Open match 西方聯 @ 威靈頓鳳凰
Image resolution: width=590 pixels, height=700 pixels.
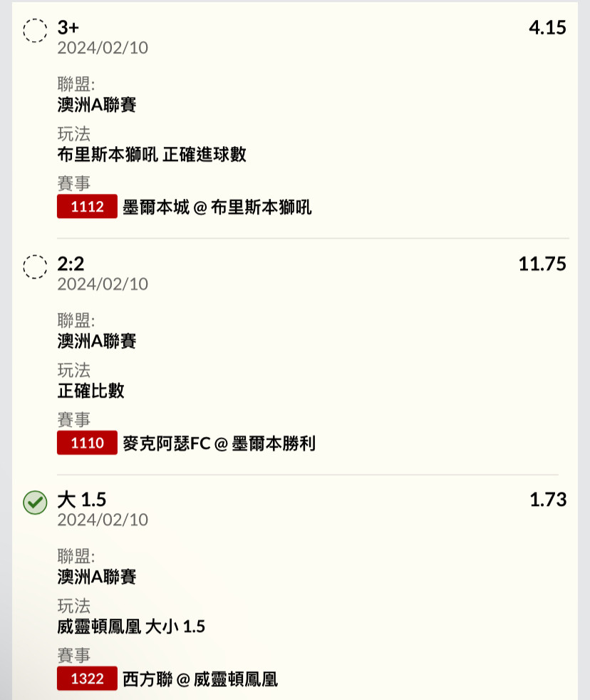click(200, 679)
